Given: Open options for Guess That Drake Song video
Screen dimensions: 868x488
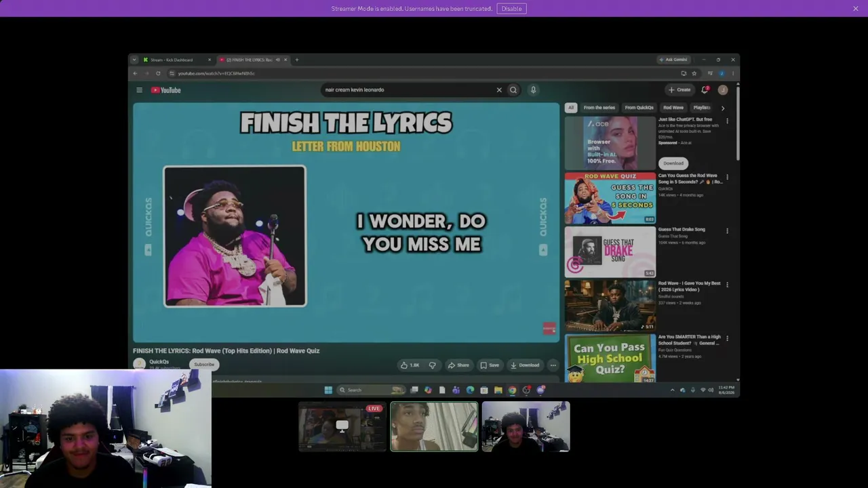Looking at the screenshot, I should pyautogui.click(x=727, y=230).
